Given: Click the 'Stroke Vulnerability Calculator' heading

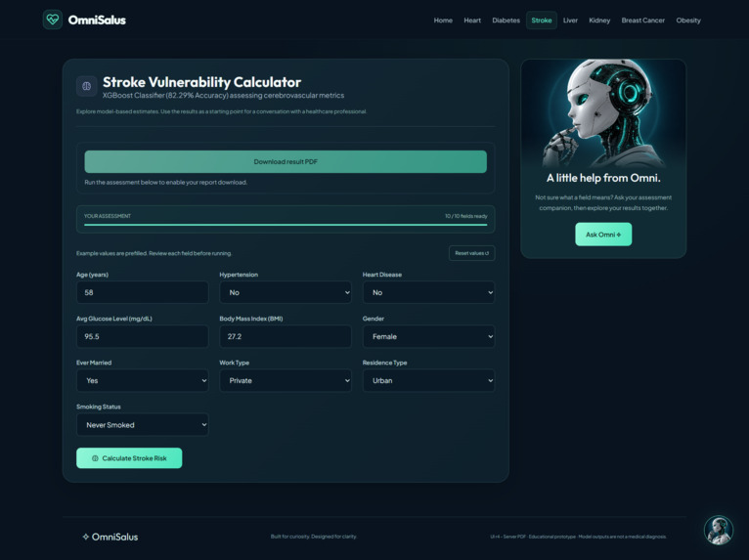Looking at the screenshot, I should click(202, 82).
